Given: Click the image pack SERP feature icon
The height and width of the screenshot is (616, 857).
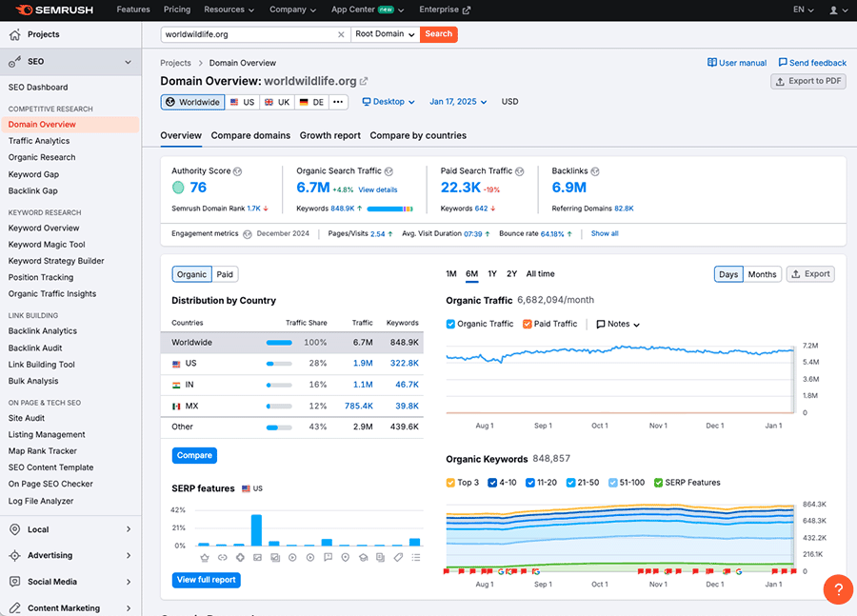Looking at the screenshot, I should click(x=257, y=558).
